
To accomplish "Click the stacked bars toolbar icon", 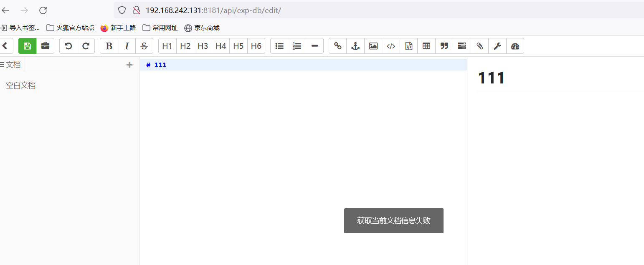I will (462, 46).
